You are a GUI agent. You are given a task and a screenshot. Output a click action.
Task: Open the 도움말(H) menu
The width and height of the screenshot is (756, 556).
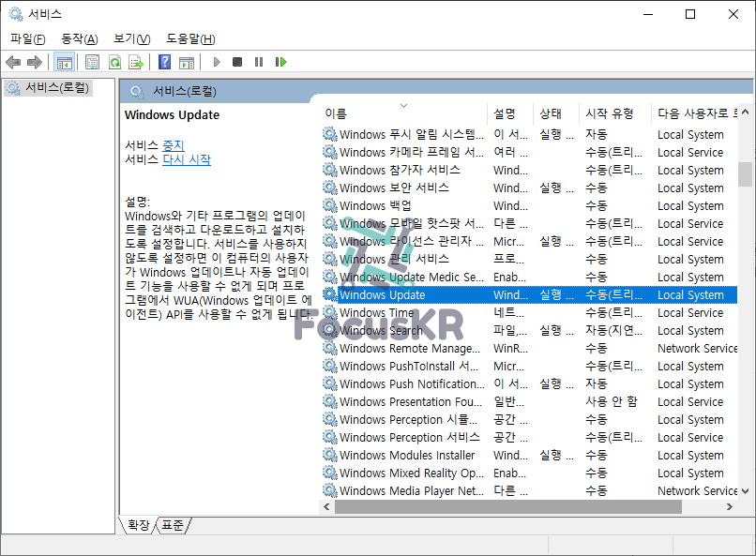tap(191, 39)
